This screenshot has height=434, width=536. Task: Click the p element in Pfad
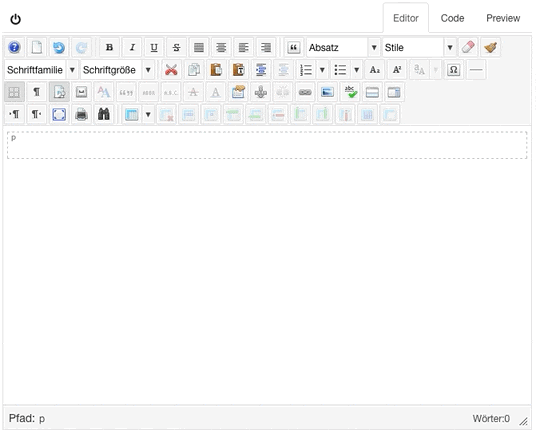(42, 419)
